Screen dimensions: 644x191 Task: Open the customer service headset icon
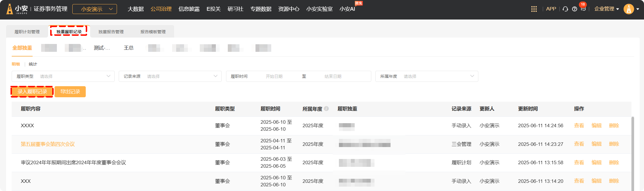pos(565,9)
